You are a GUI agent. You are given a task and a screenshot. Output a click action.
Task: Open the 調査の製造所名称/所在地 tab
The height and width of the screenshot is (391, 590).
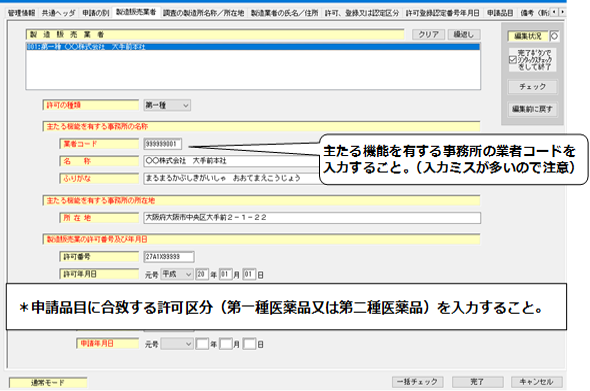pyautogui.click(x=204, y=13)
